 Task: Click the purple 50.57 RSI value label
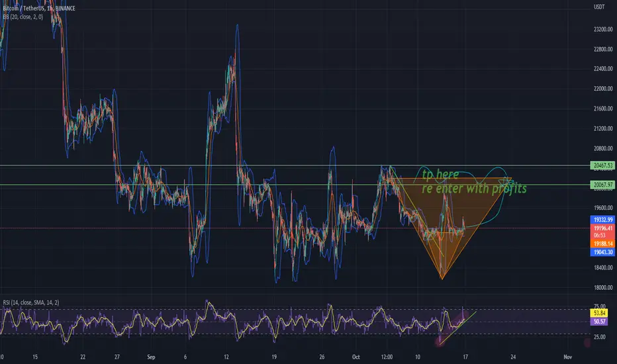click(599, 322)
